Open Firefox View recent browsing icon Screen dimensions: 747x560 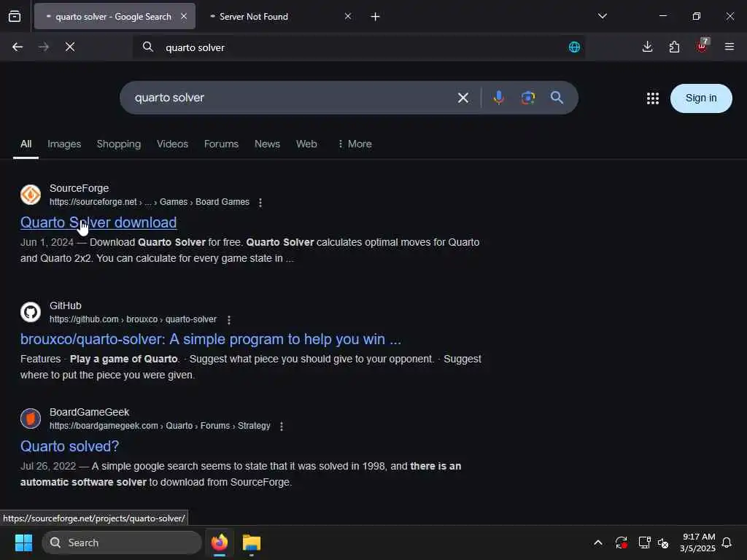click(15, 17)
